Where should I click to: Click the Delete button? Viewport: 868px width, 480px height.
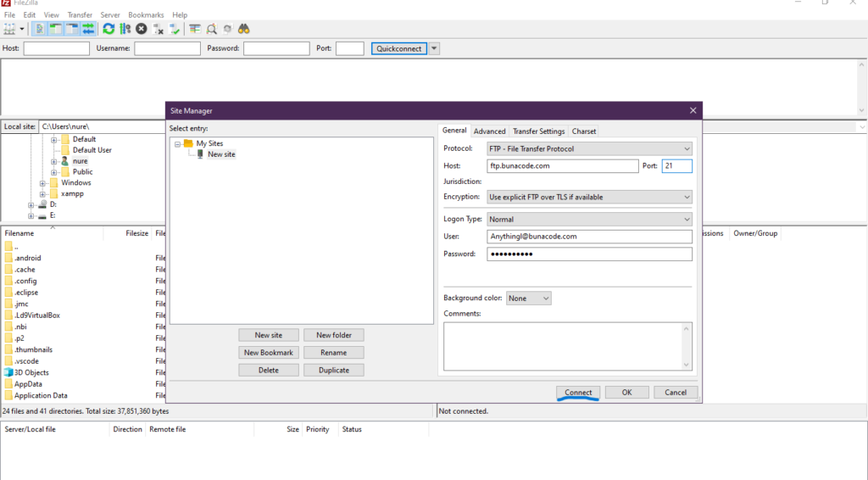269,371
